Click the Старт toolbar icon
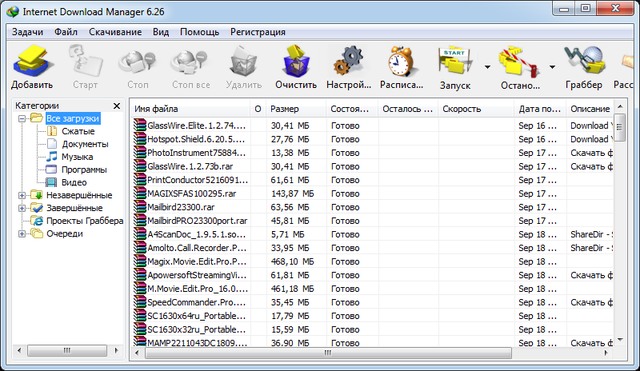Viewport: 640px width, 371px height. pyautogui.click(x=85, y=61)
